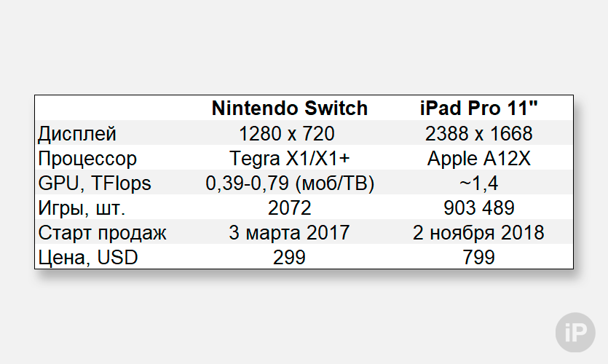Select the 1280 x 720 display cell
Image resolution: width=608 pixels, height=364 pixels.
[x=290, y=134]
